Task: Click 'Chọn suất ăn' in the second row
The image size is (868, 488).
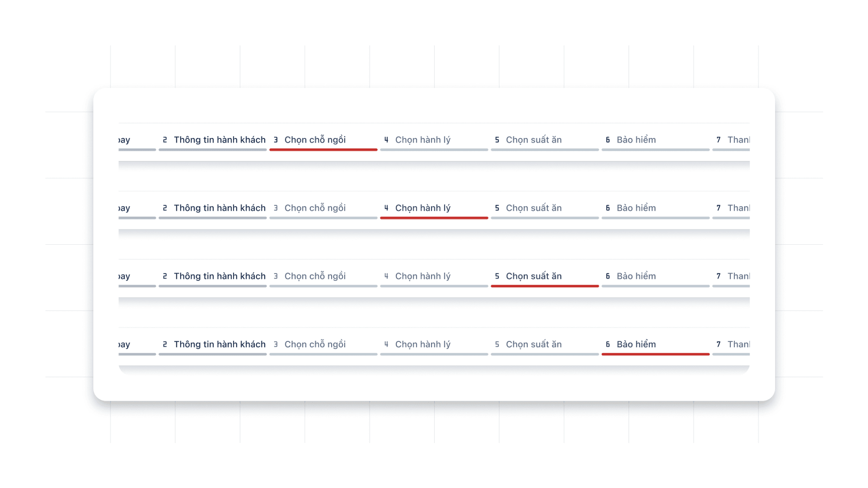Action: coord(533,208)
